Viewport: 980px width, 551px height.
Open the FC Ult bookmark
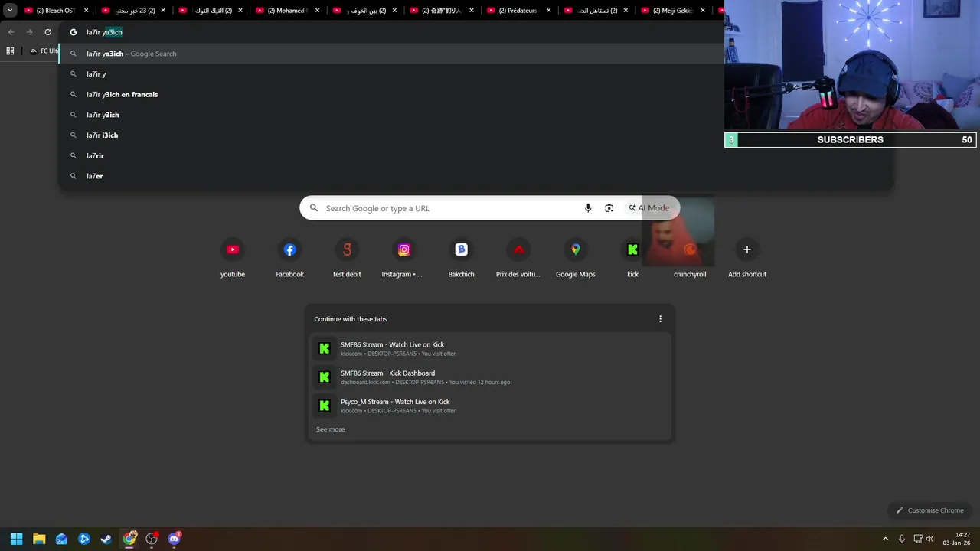point(44,51)
